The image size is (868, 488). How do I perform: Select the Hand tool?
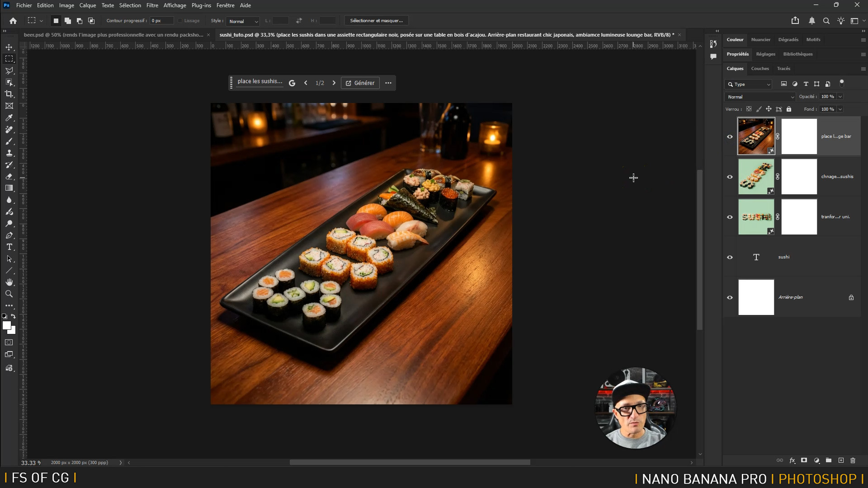[x=9, y=282]
